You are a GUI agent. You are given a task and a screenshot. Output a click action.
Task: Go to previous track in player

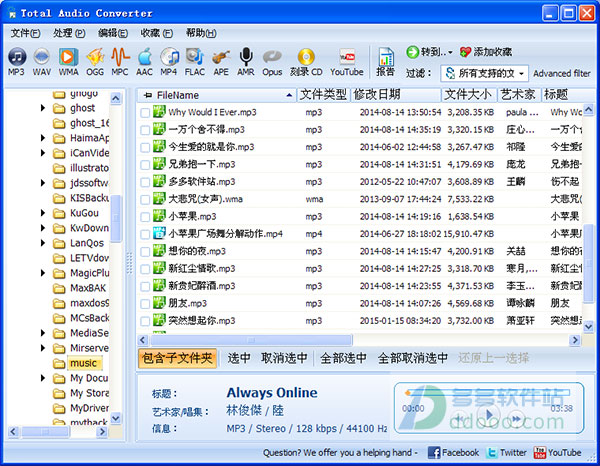(x=458, y=419)
